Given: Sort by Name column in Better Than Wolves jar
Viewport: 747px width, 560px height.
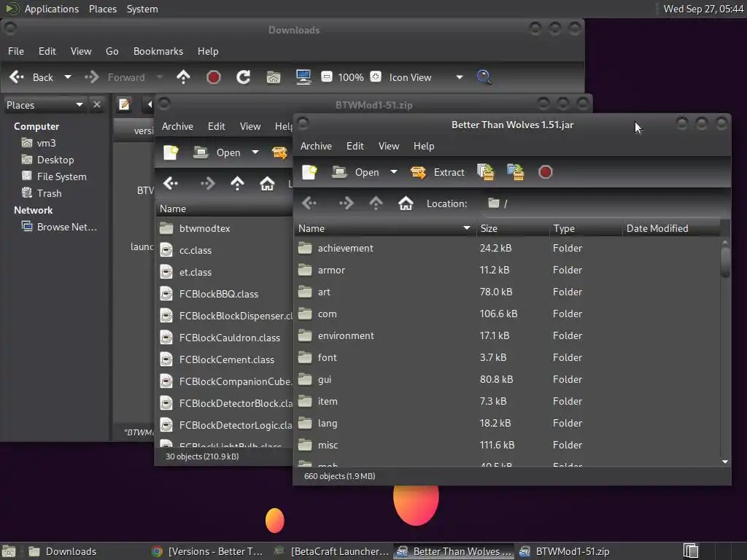Looking at the screenshot, I should click(x=385, y=228).
